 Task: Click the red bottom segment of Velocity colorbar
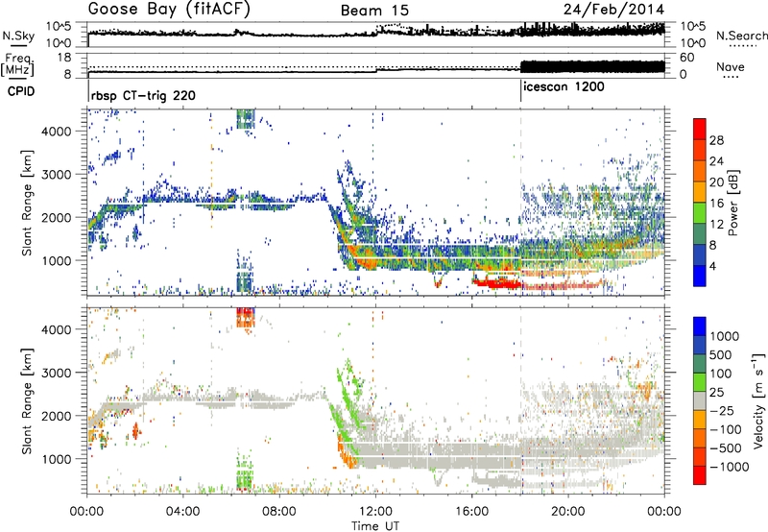(700, 475)
